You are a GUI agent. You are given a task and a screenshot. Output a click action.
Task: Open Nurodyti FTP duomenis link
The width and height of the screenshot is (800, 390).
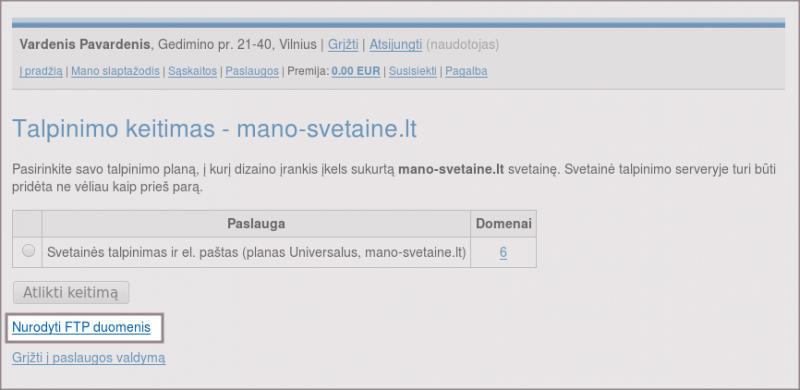point(81,328)
